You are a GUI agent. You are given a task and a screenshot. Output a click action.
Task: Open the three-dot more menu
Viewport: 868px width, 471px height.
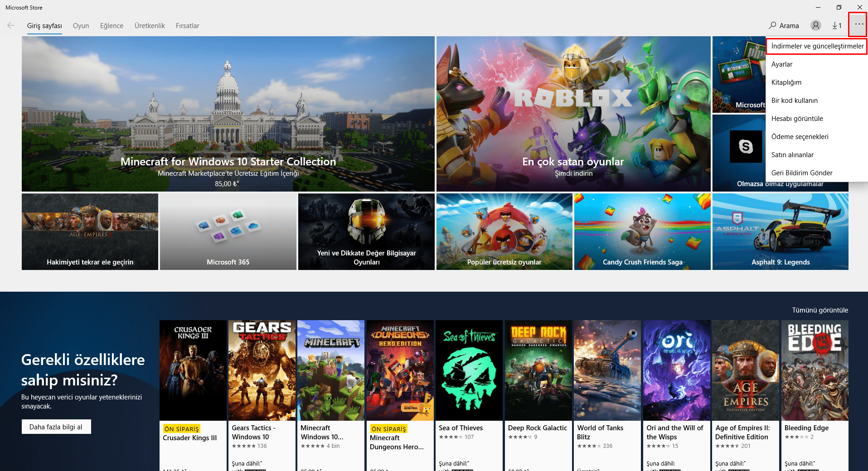858,24
